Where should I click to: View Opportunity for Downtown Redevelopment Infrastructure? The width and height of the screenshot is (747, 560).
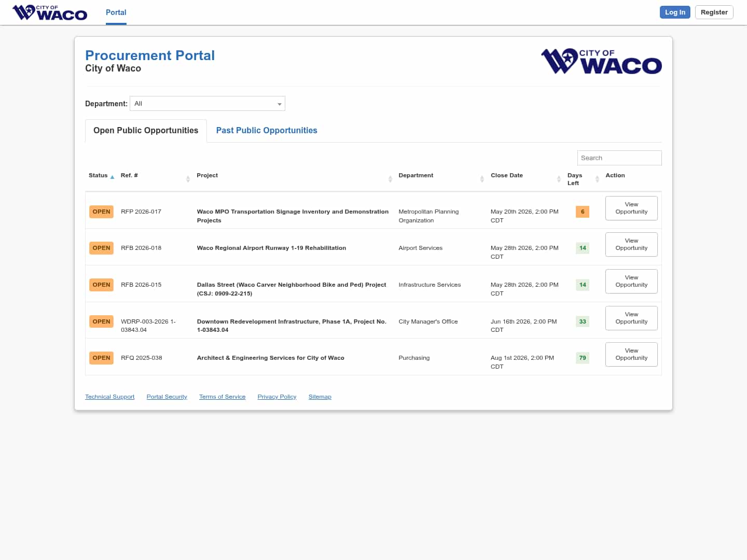(631, 318)
